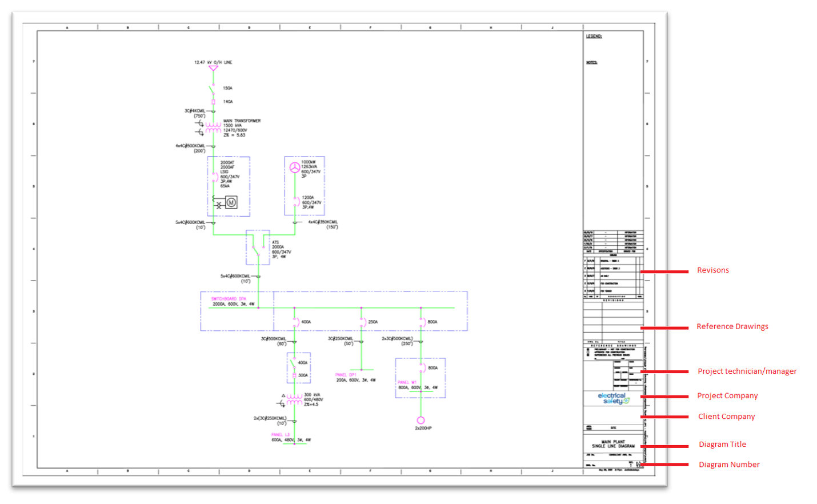This screenshot has height=504, width=817.
Task: Click the 1500 kVA rating text
Action: (233, 126)
